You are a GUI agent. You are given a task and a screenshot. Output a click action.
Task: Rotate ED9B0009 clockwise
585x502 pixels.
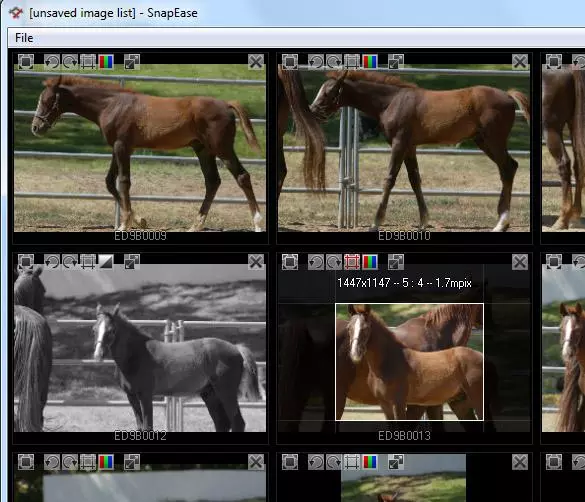pos(70,62)
